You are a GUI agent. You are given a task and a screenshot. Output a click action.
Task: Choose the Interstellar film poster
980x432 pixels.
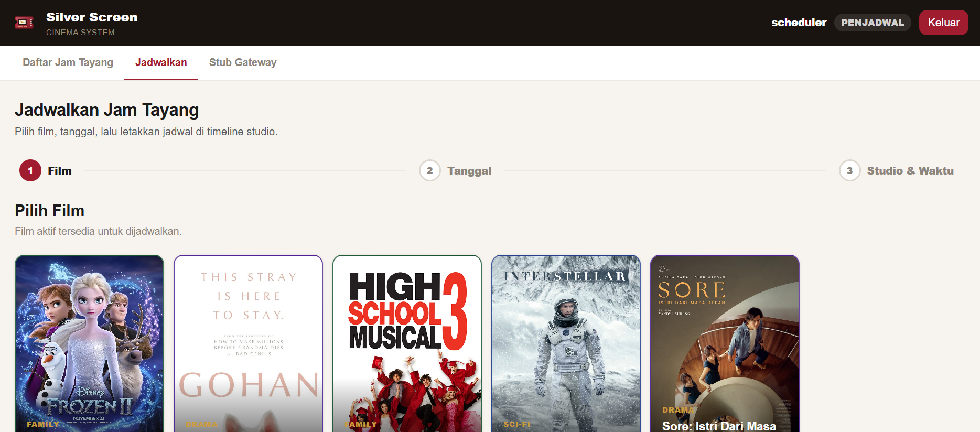click(566, 343)
